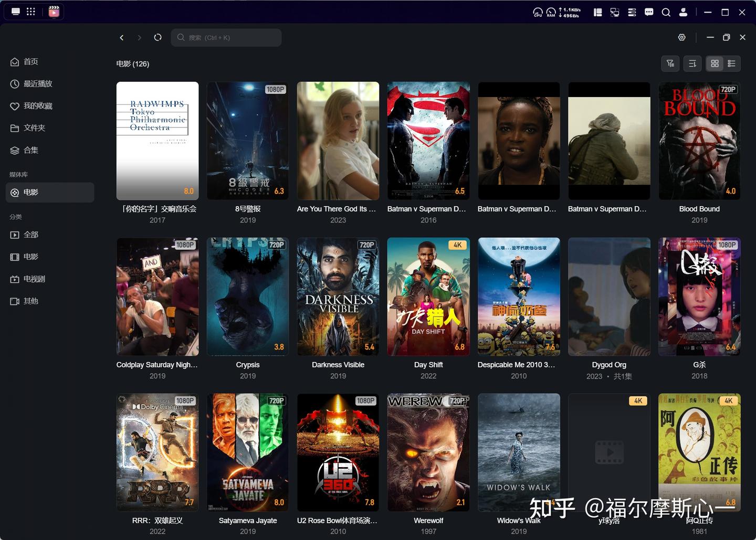Open the Blood Bound movie poster

point(699,141)
